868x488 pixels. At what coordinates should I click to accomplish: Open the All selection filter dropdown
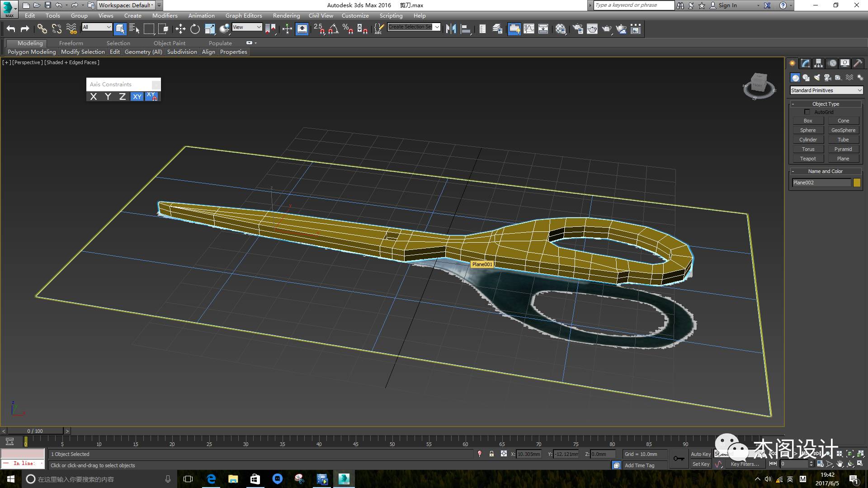pyautogui.click(x=97, y=27)
